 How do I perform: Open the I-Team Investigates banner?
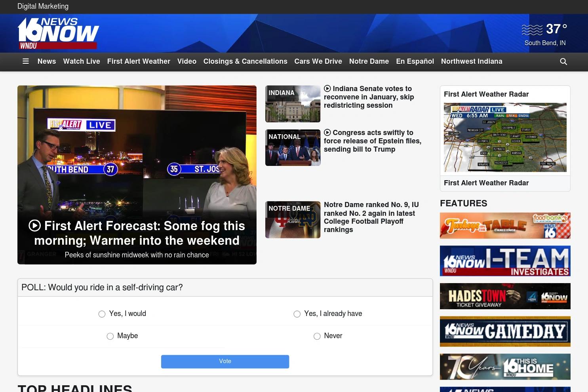(x=505, y=261)
